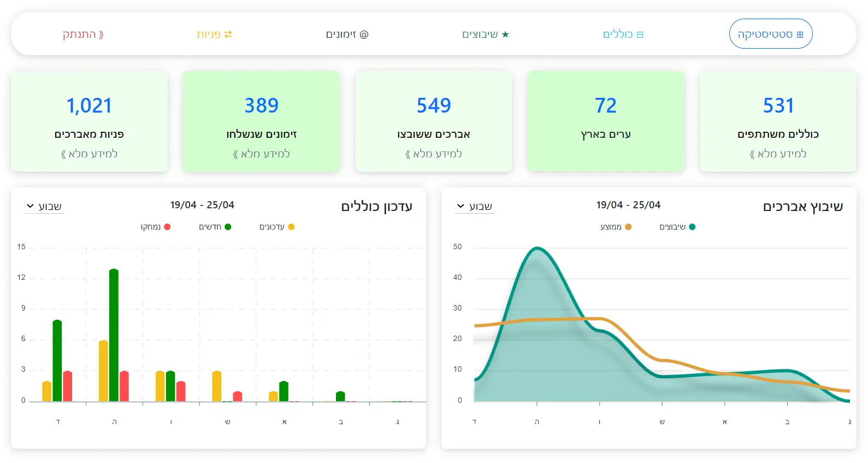Screen dimensions: 868x463
Task: Click the teal שיבוצים legend dot
Action: 692,227
